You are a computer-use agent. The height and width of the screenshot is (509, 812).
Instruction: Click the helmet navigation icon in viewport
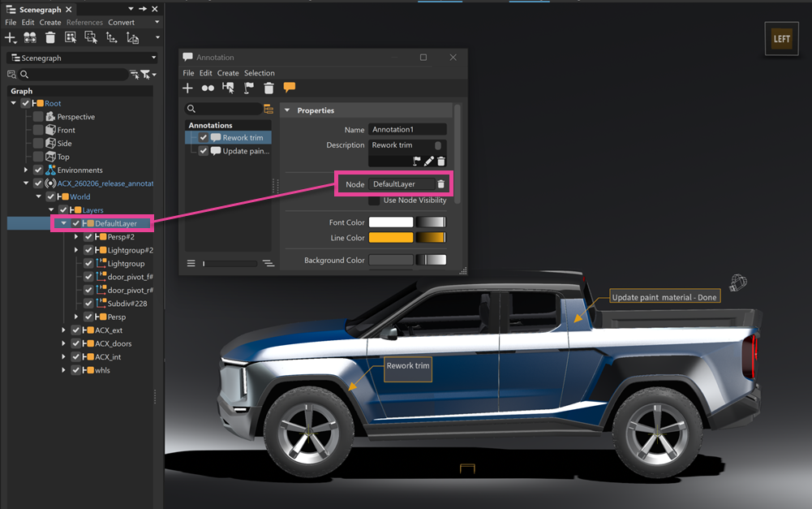[x=738, y=283]
